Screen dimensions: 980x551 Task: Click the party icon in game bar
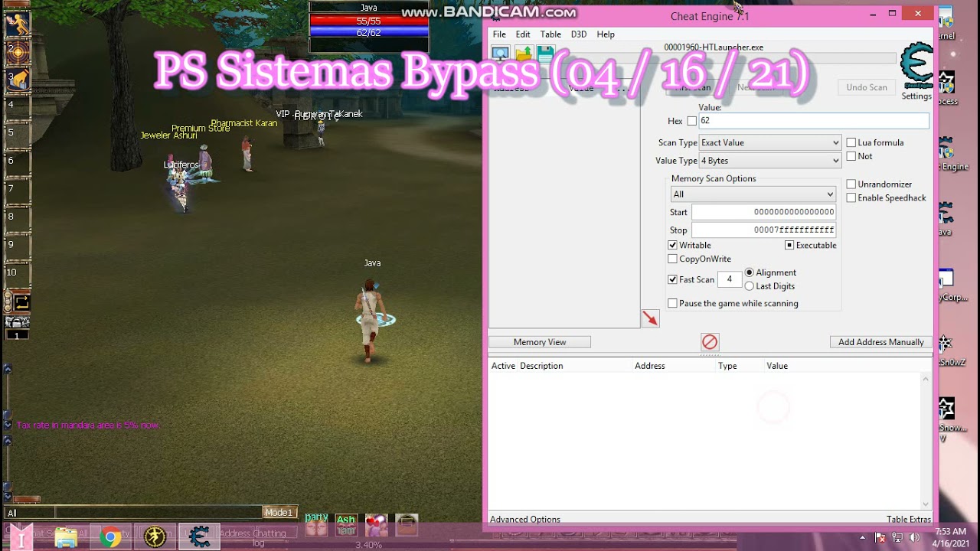coord(316,524)
